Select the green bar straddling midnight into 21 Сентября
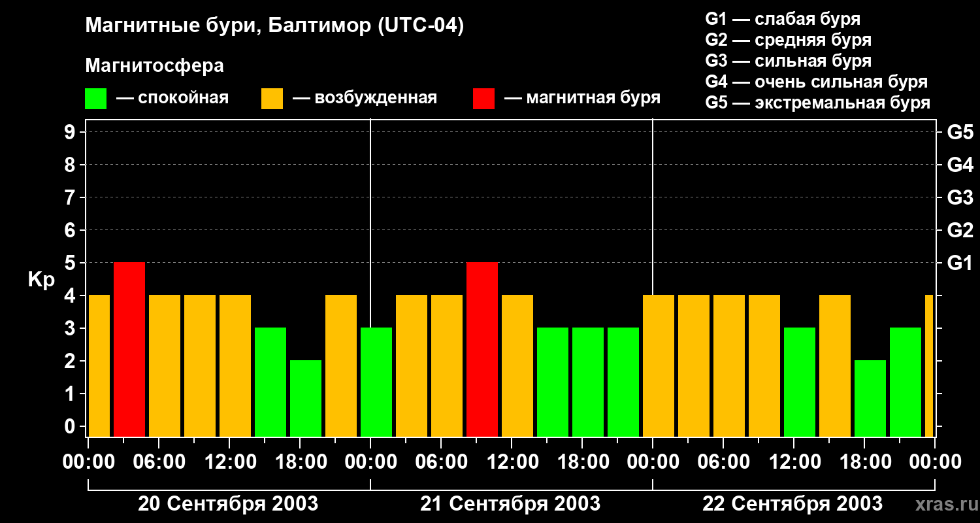The height and width of the screenshot is (523, 980). [376, 382]
